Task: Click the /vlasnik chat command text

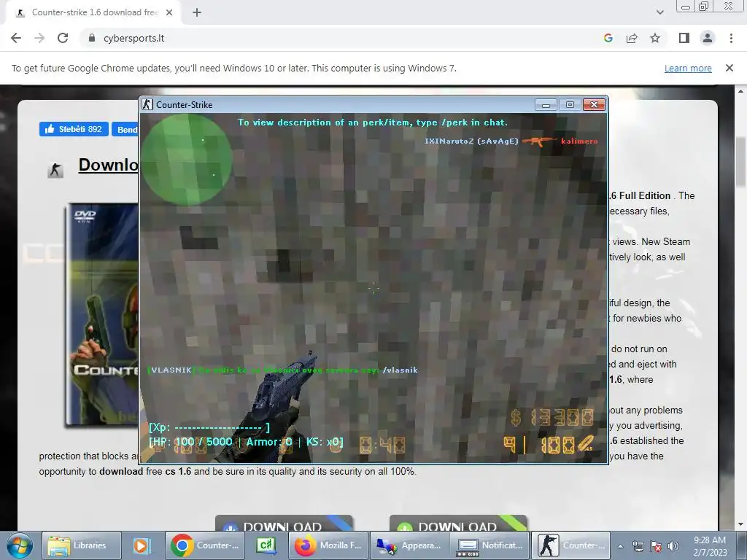Action: tap(400, 370)
